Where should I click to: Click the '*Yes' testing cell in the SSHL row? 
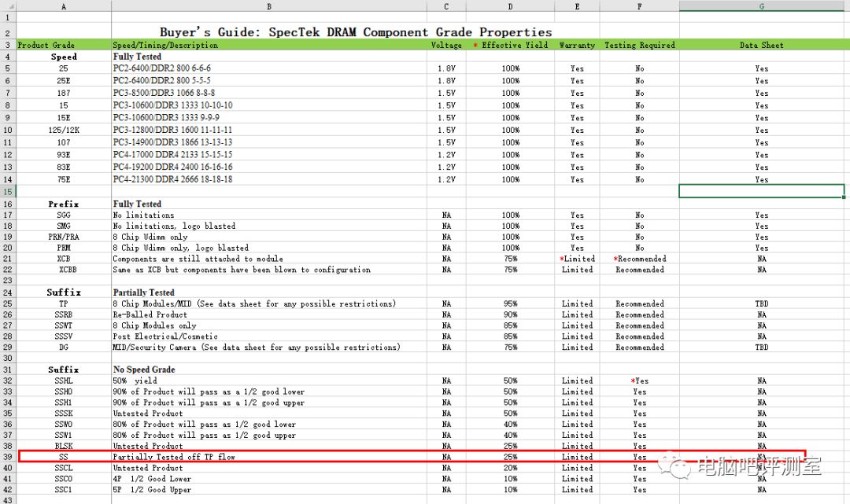click(x=640, y=381)
